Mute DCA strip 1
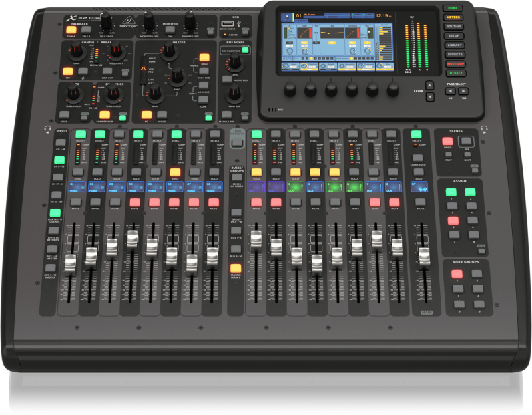This screenshot has width=532, height=415. coord(256,203)
